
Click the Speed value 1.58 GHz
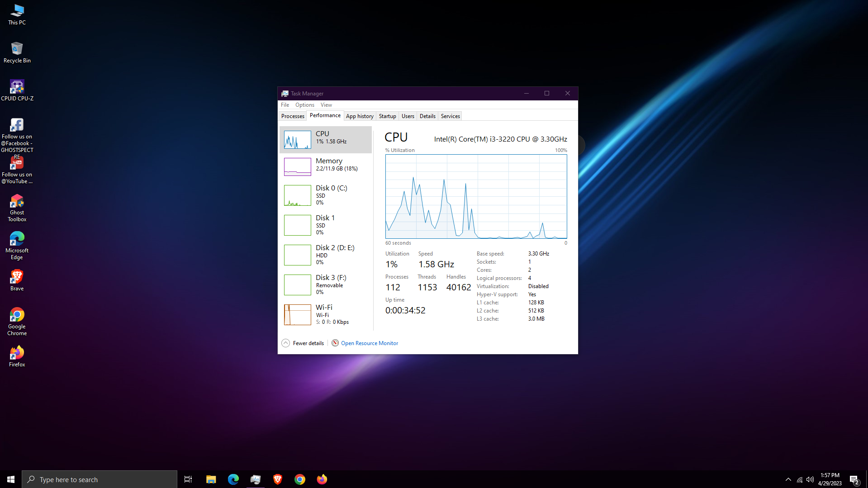point(436,264)
